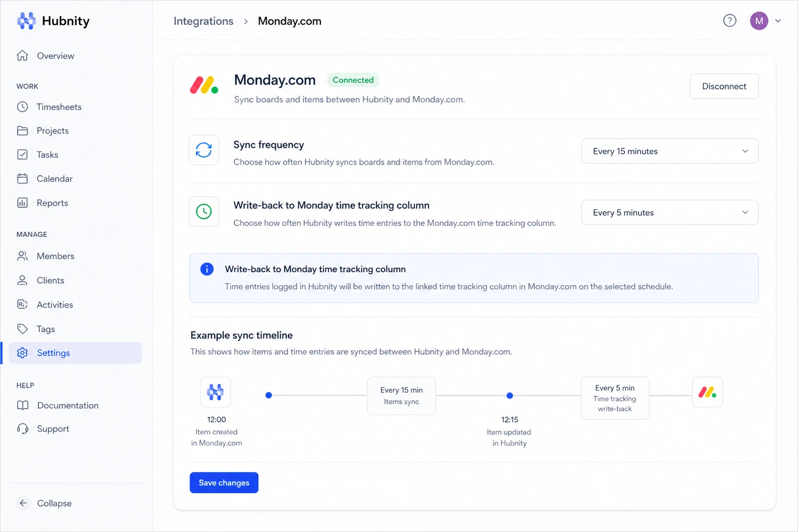Click the 'Item created in Monday.com' label
Screen dimensions: 798x532
click(217, 437)
